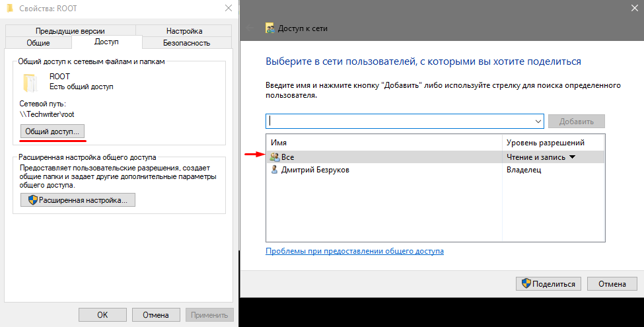The height and width of the screenshot is (327, 644).
Task: Open the Общие tab
Action: click(38, 43)
